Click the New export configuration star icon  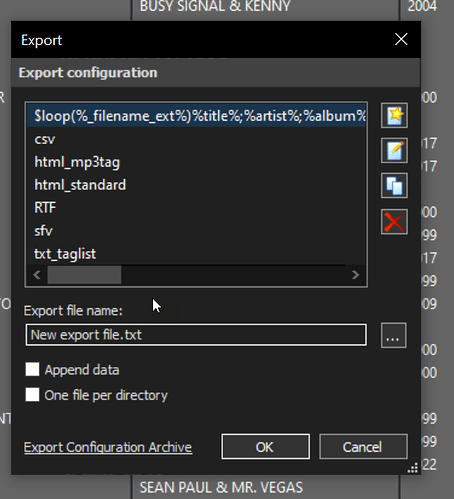click(394, 115)
